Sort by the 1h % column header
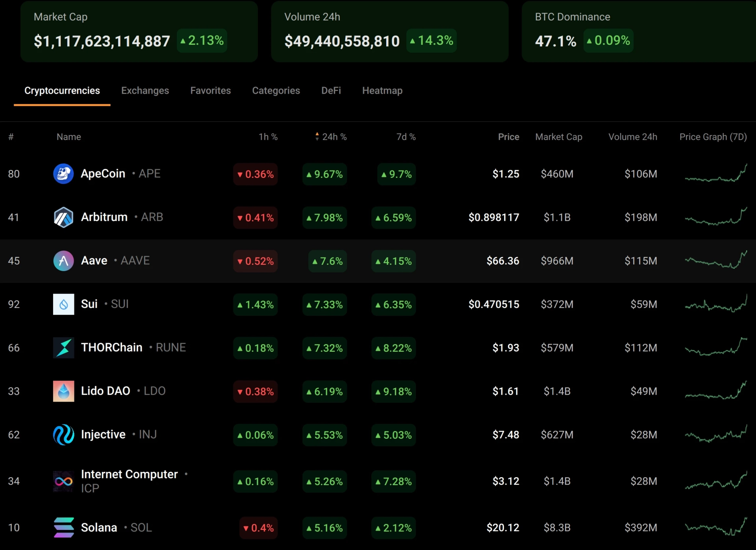This screenshot has width=756, height=550. (268, 137)
